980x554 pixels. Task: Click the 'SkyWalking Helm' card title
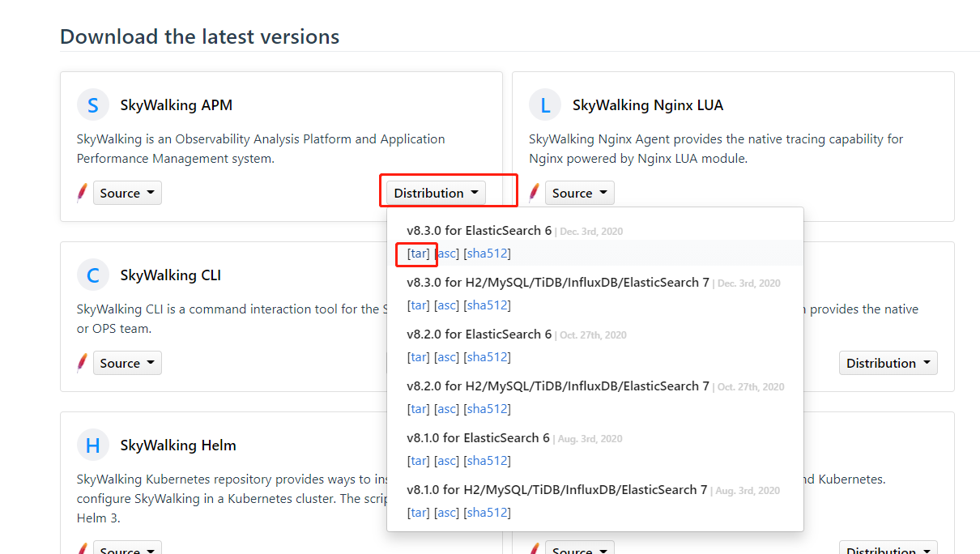pyautogui.click(x=178, y=445)
